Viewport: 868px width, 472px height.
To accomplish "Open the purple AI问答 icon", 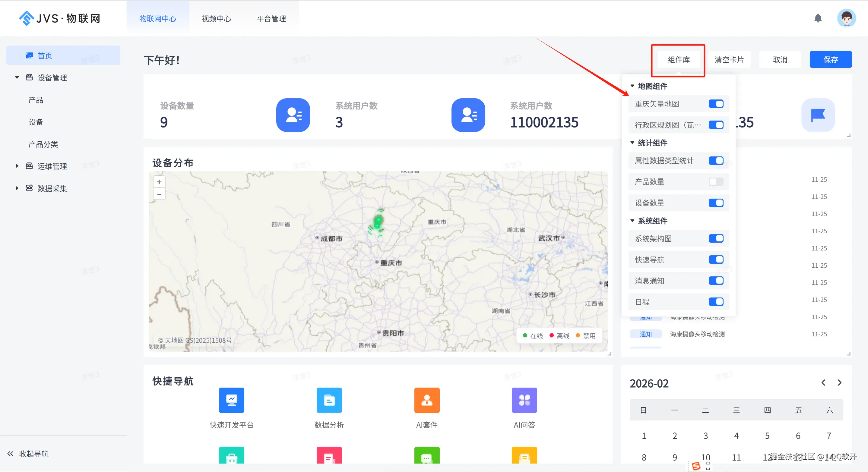I will 524,400.
